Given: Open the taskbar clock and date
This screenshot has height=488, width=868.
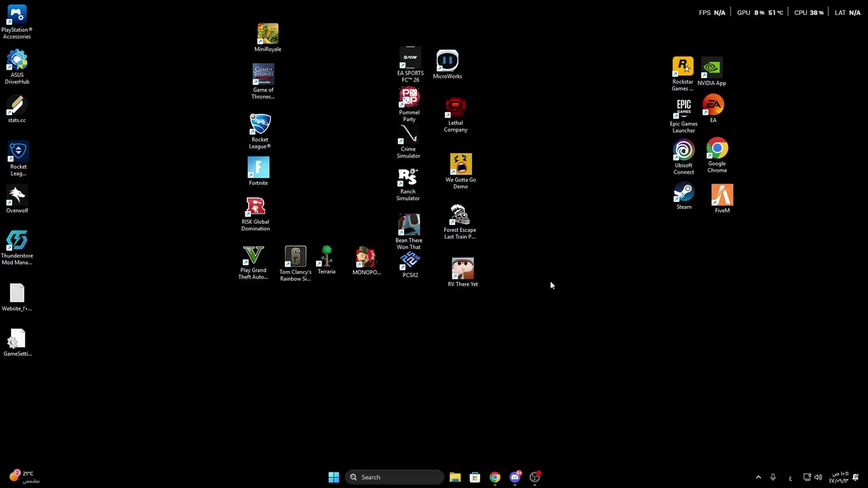Looking at the screenshot, I should (839, 477).
